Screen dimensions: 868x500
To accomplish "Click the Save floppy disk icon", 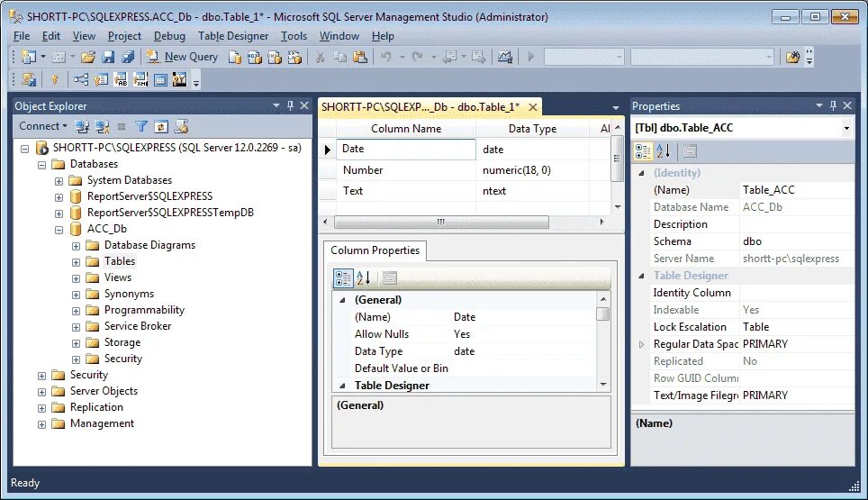I will (108, 57).
